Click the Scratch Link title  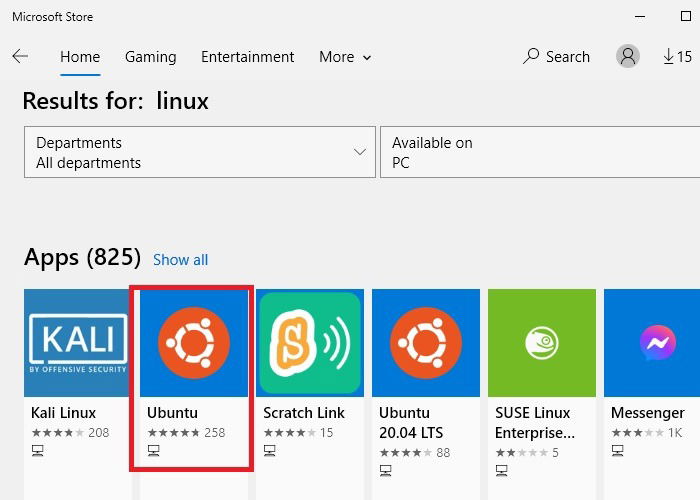pyautogui.click(x=304, y=412)
